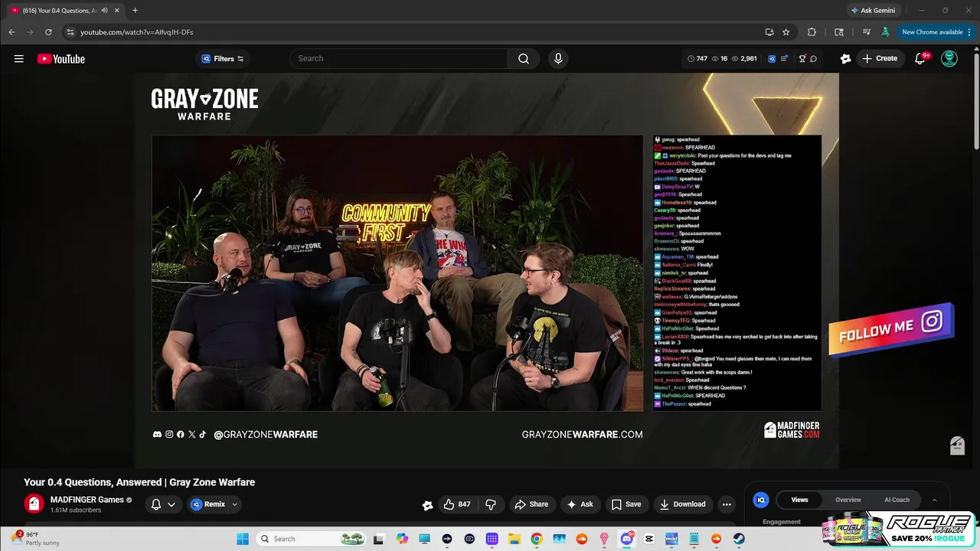Bookmark this page with the star
The width and height of the screenshot is (980, 551).
[786, 32]
